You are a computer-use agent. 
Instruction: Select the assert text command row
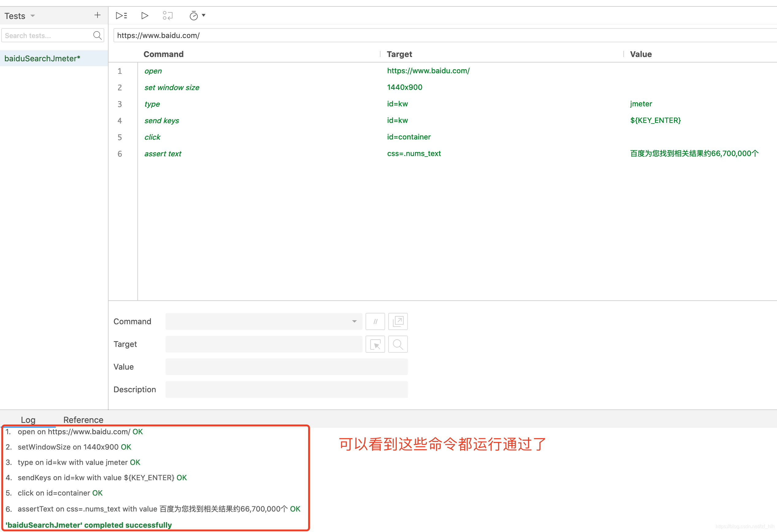coord(163,154)
